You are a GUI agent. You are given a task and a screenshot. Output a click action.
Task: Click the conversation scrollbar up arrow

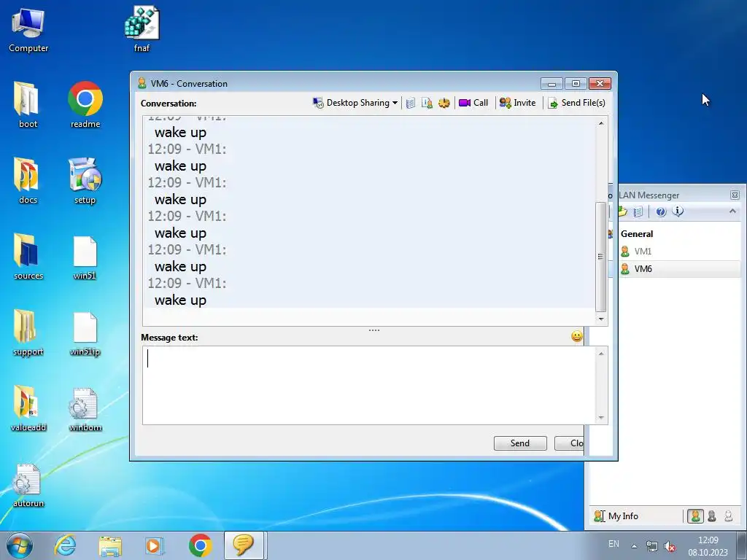pyautogui.click(x=601, y=123)
